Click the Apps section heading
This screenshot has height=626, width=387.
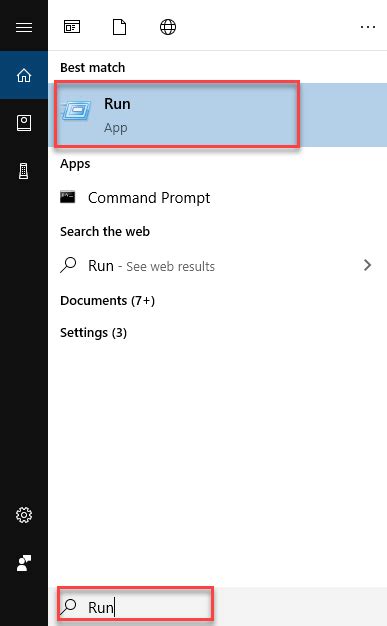click(x=75, y=164)
